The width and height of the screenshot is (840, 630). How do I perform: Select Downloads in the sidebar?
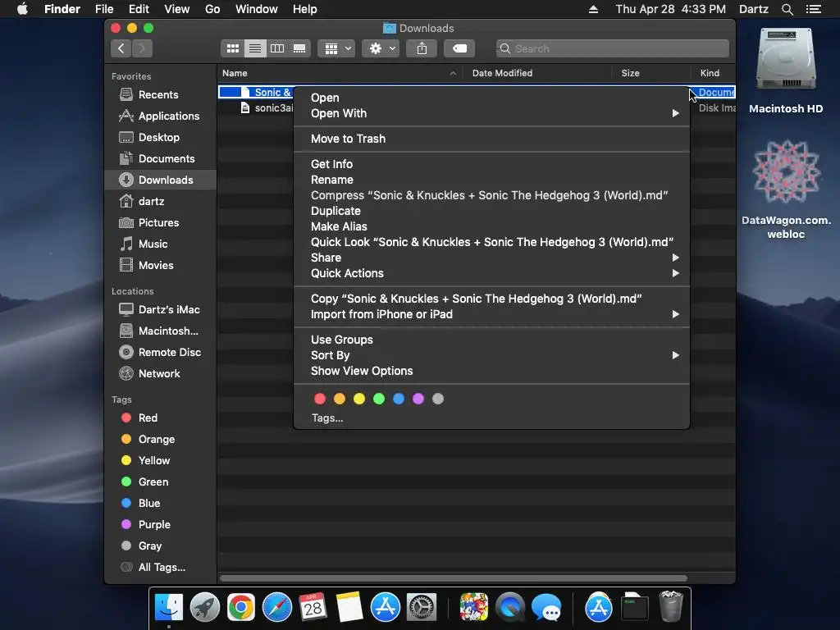161,180
